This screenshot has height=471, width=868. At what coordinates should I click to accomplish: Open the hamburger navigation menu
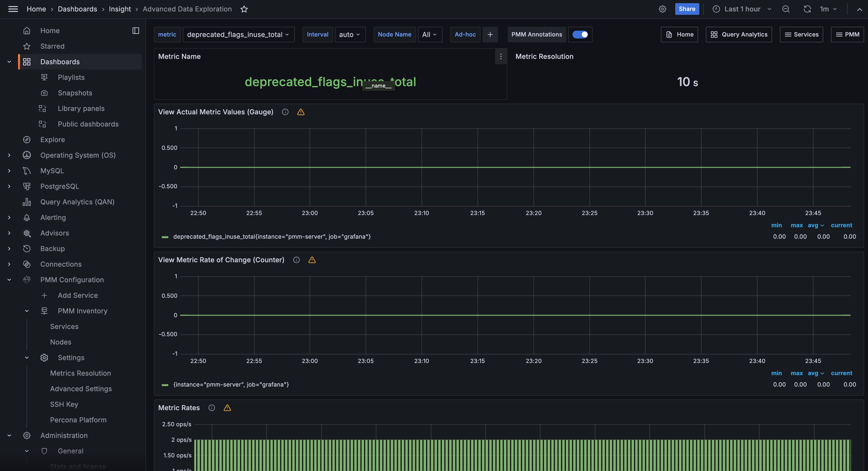tap(13, 9)
